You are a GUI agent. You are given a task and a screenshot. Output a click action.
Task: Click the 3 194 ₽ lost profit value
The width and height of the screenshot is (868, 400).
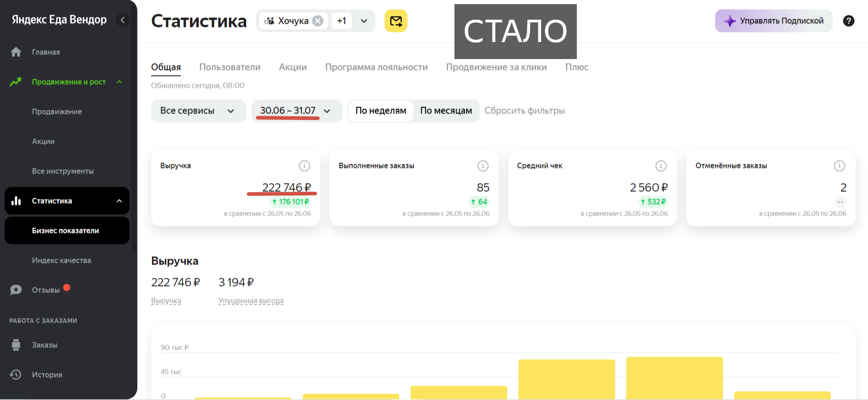[236, 282]
